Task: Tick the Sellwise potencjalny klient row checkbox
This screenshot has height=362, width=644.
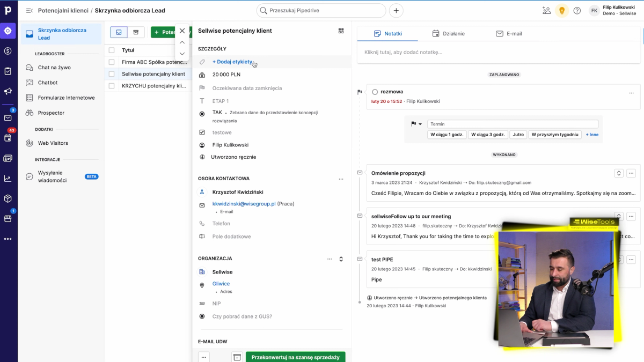Action: coord(112,74)
